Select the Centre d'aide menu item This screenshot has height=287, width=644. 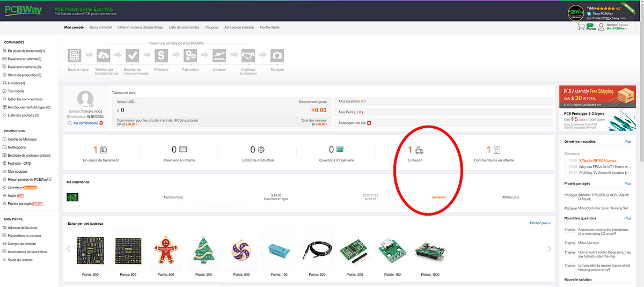[270, 27]
